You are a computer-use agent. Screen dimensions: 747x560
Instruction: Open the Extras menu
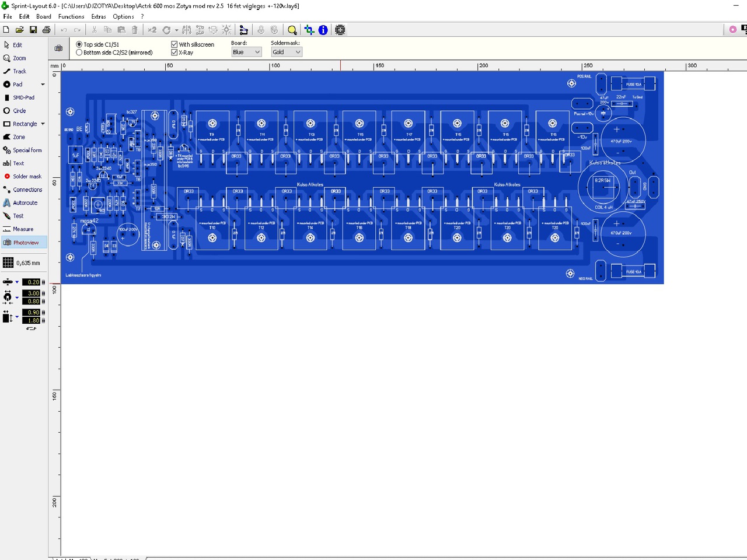99,16
